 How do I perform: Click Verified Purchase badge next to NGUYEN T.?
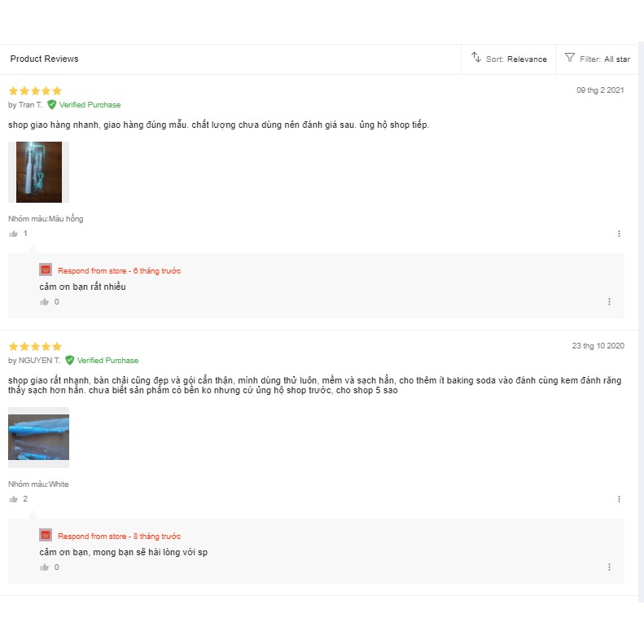(102, 361)
